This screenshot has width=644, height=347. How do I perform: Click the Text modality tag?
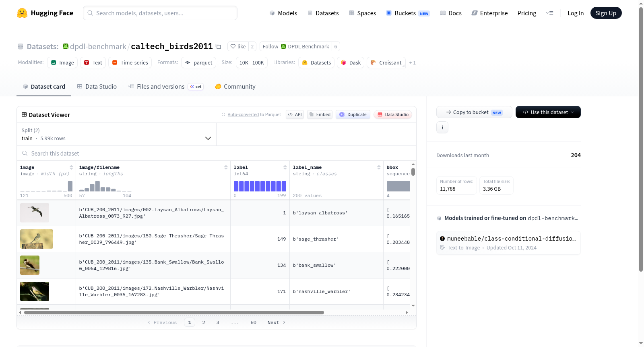pos(93,62)
